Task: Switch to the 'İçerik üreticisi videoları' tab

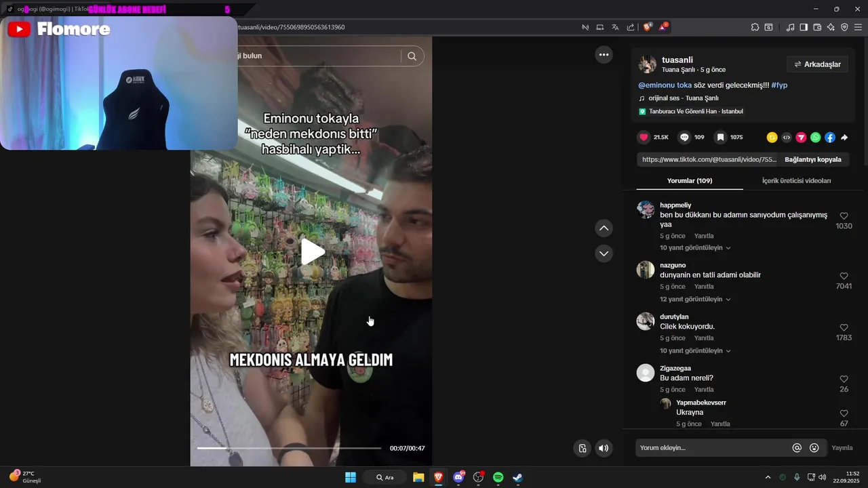Action: coord(796,181)
